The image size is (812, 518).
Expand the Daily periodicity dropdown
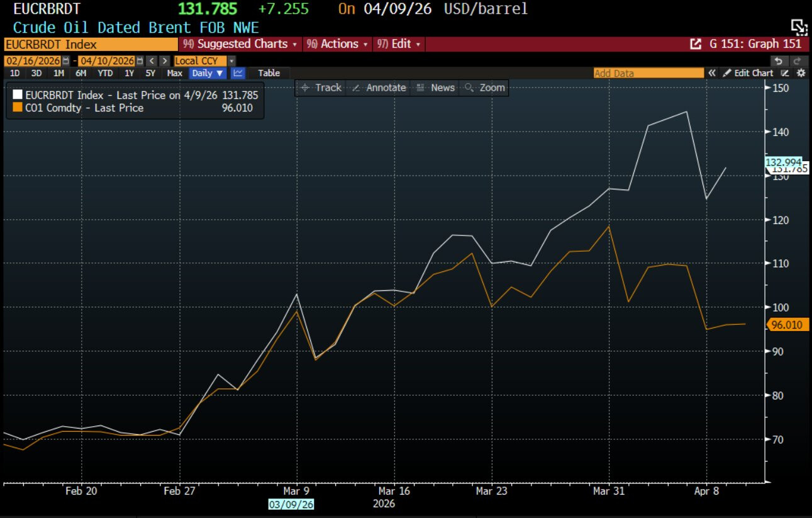(x=207, y=73)
